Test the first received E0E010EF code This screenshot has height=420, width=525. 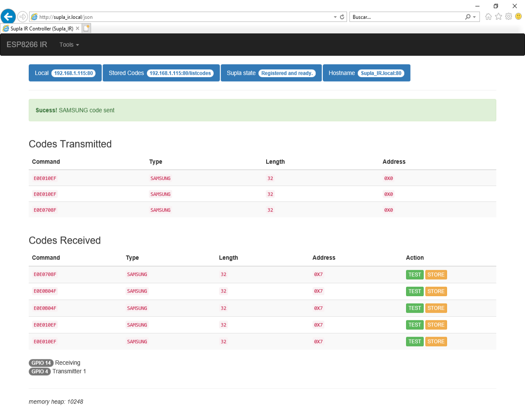coord(415,325)
